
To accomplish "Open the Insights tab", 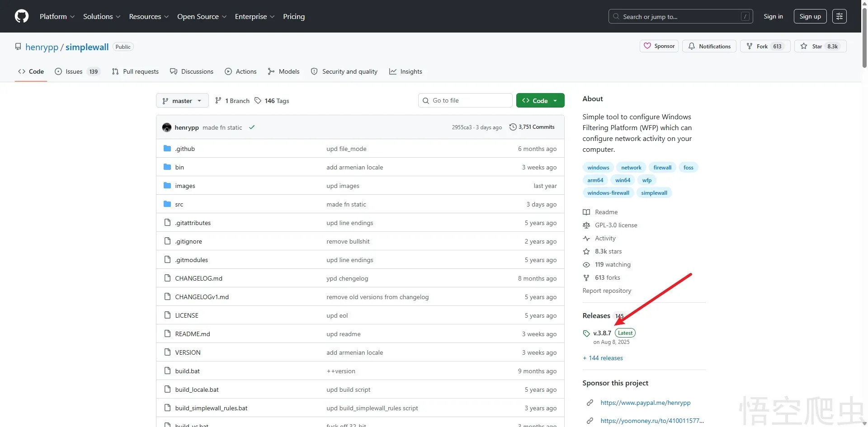I will pos(406,71).
